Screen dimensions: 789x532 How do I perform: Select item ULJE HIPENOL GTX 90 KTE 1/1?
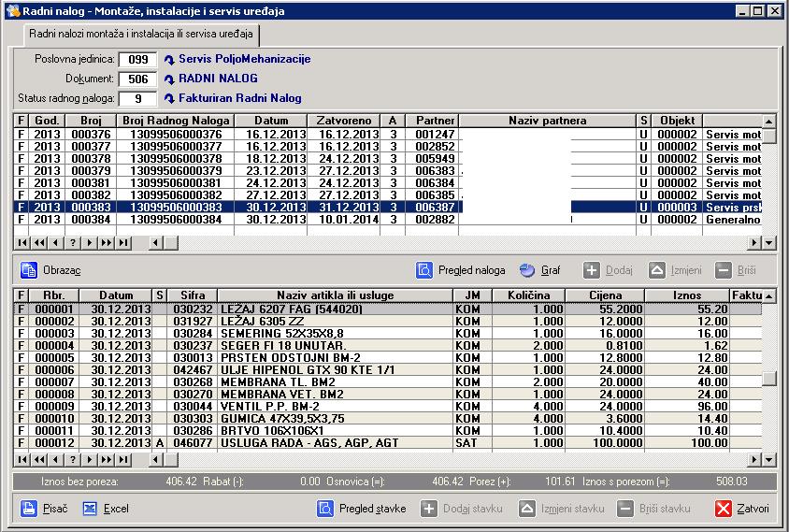tap(388, 370)
